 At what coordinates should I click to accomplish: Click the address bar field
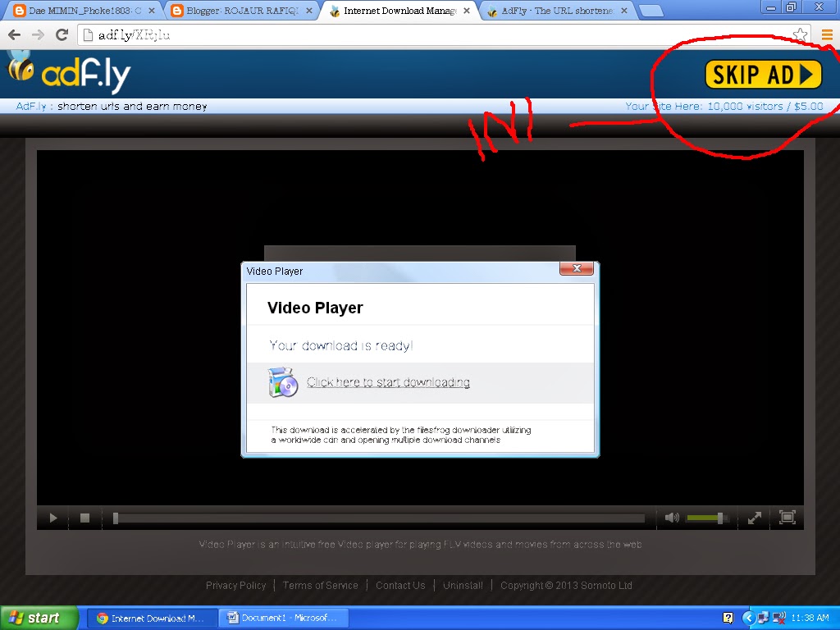(445, 34)
